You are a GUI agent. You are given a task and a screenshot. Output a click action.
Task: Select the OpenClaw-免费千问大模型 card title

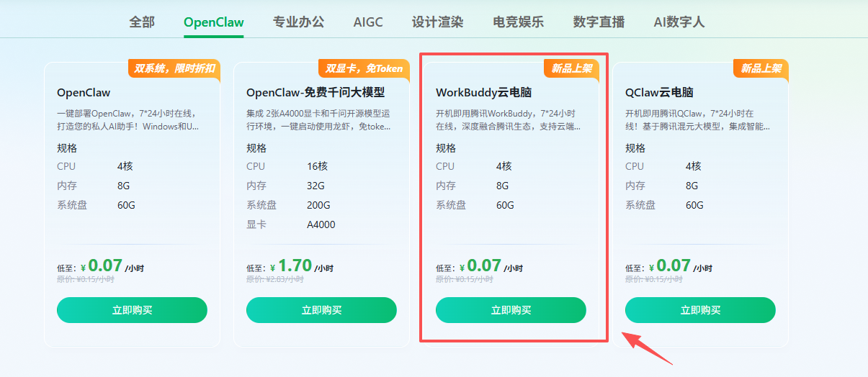[x=316, y=93]
